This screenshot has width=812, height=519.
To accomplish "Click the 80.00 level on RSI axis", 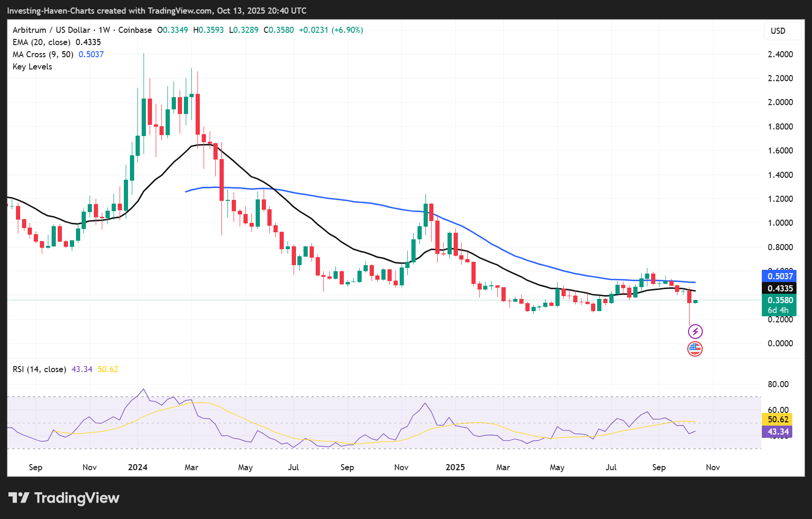I will point(778,384).
